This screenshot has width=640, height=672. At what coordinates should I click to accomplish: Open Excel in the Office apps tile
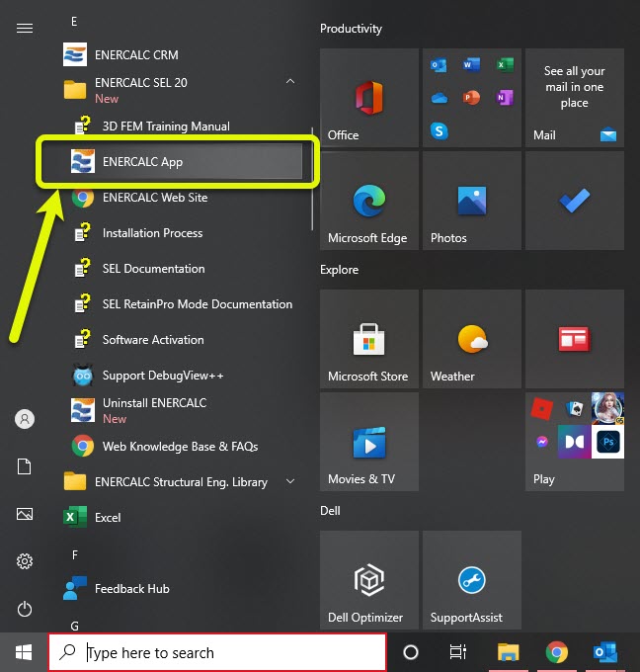tap(505, 65)
